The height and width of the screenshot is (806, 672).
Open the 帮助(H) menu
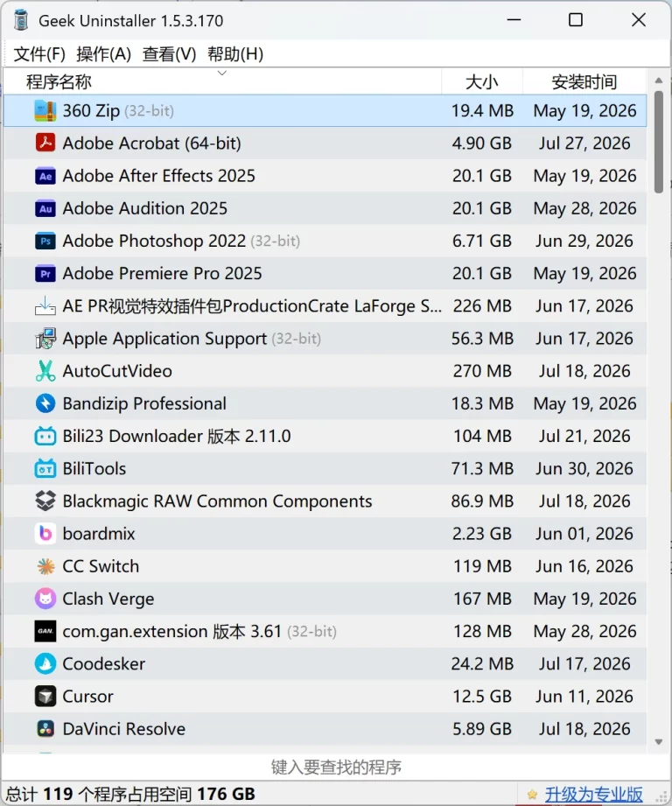(235, 54)
